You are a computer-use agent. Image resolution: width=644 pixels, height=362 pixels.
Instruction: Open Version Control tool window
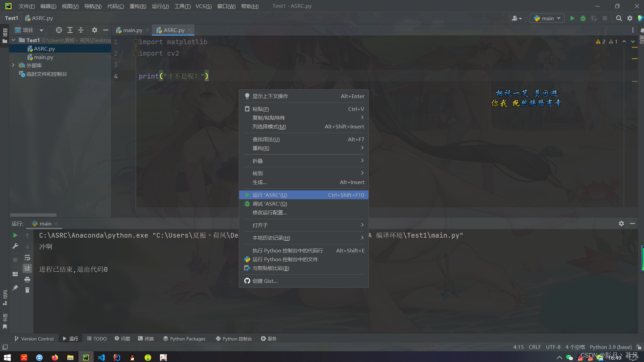click(34, 338)
